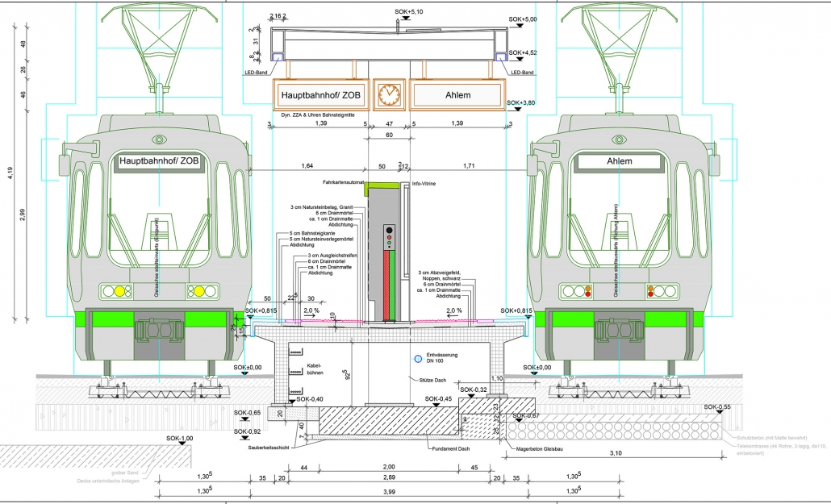
Task: Select the yellow headlight on the left tram
Action: [119, 291]
